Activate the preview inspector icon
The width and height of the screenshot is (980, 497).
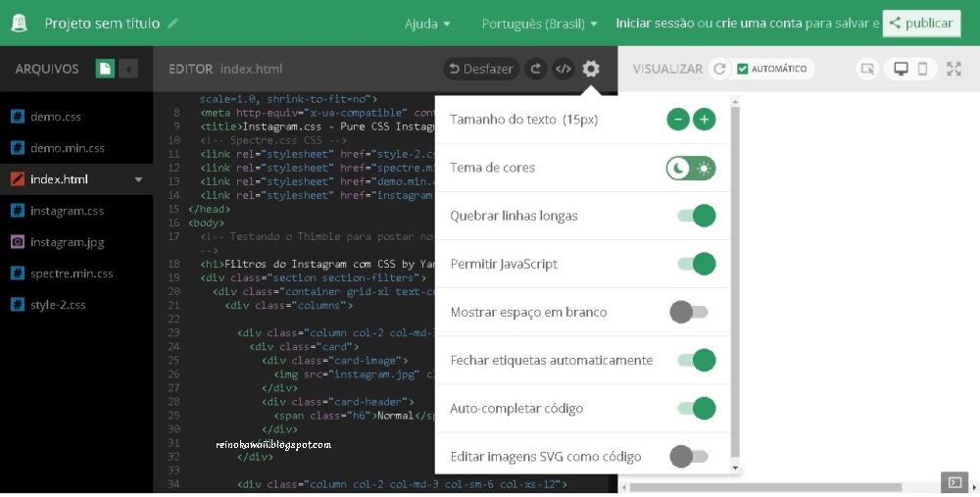tap(867, 69)
